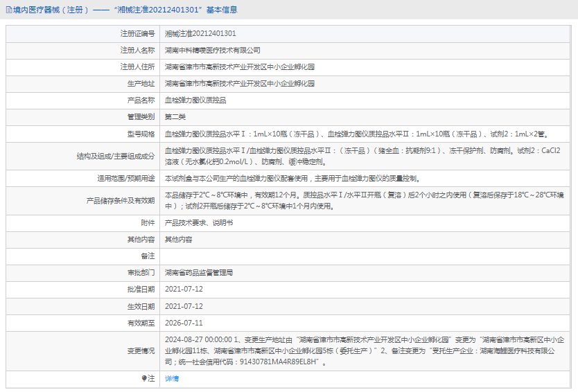Image resolution: width=578 pixels, height=392 pixels.
Task: Select the composition text mentioning CaCl2
Action: (362, 157)
